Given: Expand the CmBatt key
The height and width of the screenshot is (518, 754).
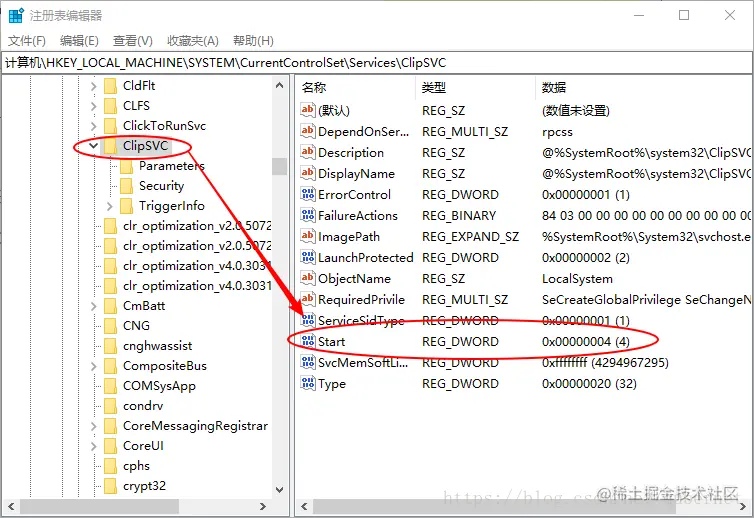Looking at the screenshot, I should click(x=94, y=306).
